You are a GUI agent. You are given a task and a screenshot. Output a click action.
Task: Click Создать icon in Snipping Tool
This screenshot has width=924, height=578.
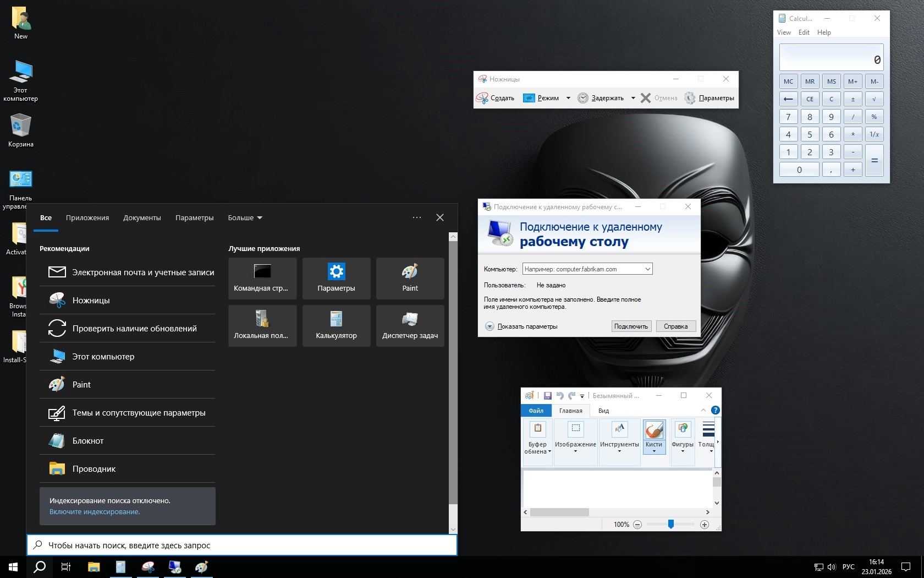click(482, 98)
